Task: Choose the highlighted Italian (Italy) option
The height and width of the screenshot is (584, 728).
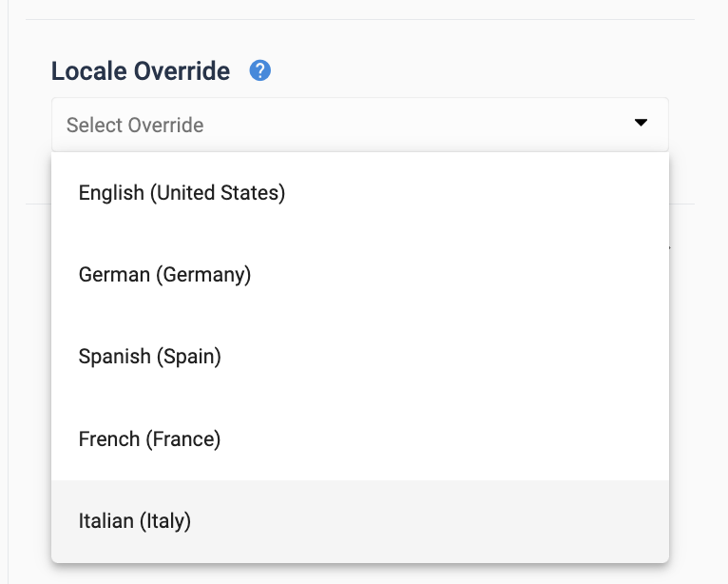Action: [360, 521]
